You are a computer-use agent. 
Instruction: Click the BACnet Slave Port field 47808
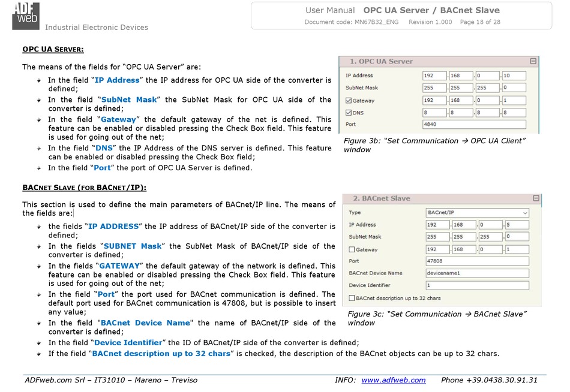478,261
